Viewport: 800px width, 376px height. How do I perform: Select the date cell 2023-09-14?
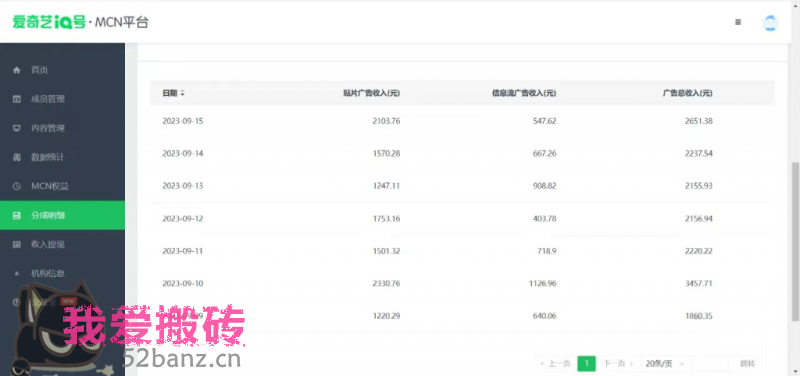point(183,154)
